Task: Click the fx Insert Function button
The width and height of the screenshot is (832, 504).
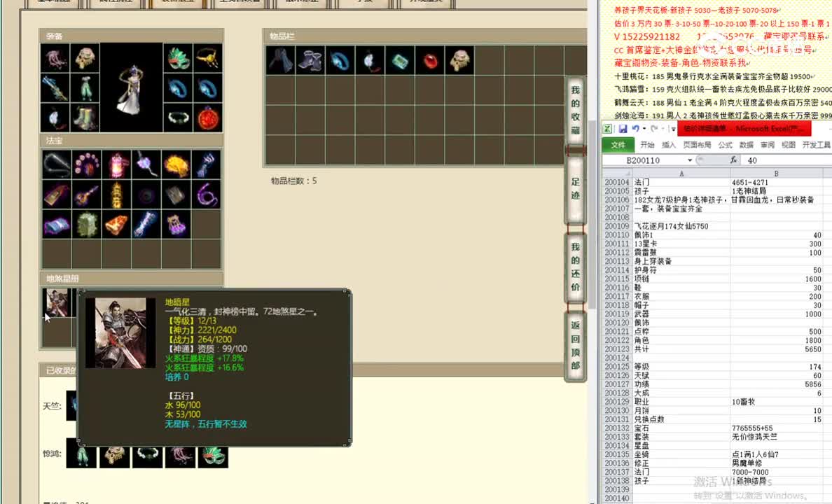Action: [733, 160]
